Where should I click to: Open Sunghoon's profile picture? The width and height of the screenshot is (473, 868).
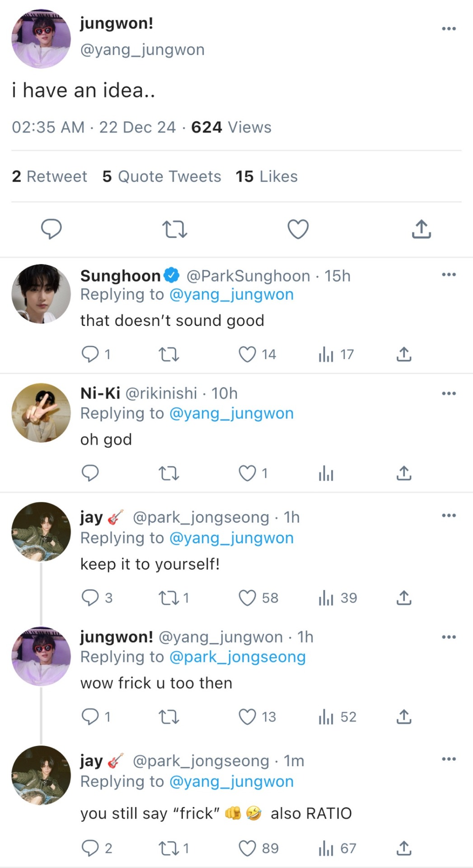click(41, 294)
